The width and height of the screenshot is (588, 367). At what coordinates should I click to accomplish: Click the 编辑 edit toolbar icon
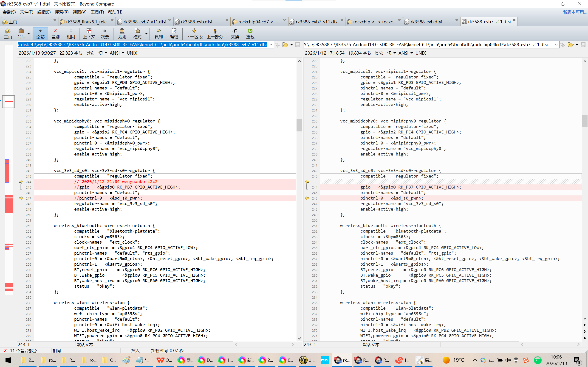point(174,33)
